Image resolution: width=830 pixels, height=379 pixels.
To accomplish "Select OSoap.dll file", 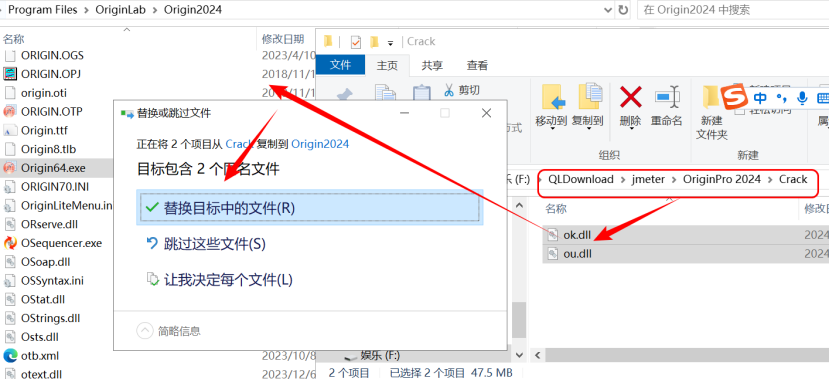I will [46, 262].
